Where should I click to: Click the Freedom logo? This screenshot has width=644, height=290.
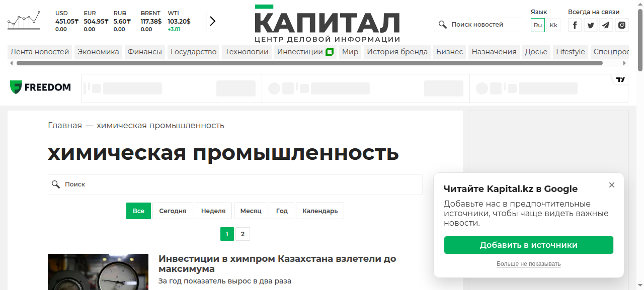[x=40, y=87]
